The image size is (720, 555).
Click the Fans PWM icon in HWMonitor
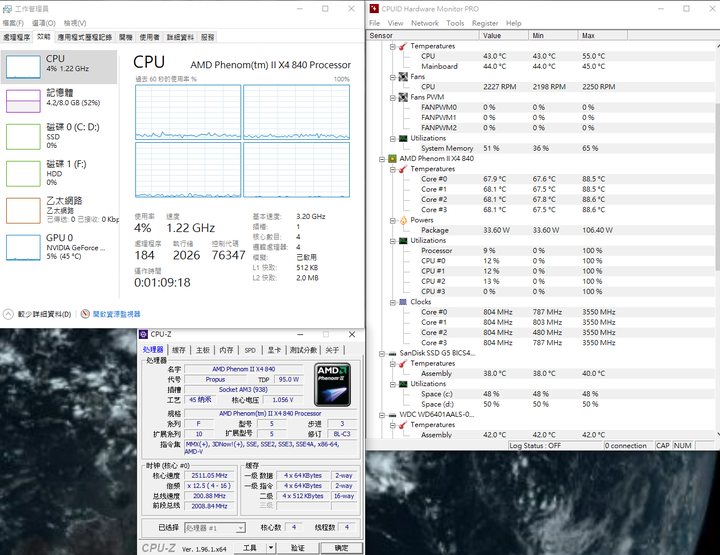pyautogui.click(x=403, y=97)
